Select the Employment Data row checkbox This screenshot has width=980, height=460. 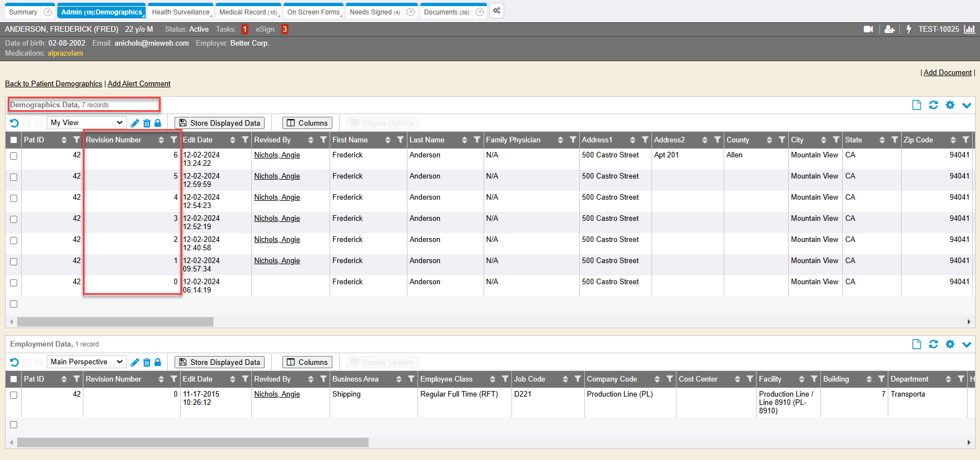pyautogui.click(x=14, y=395)
